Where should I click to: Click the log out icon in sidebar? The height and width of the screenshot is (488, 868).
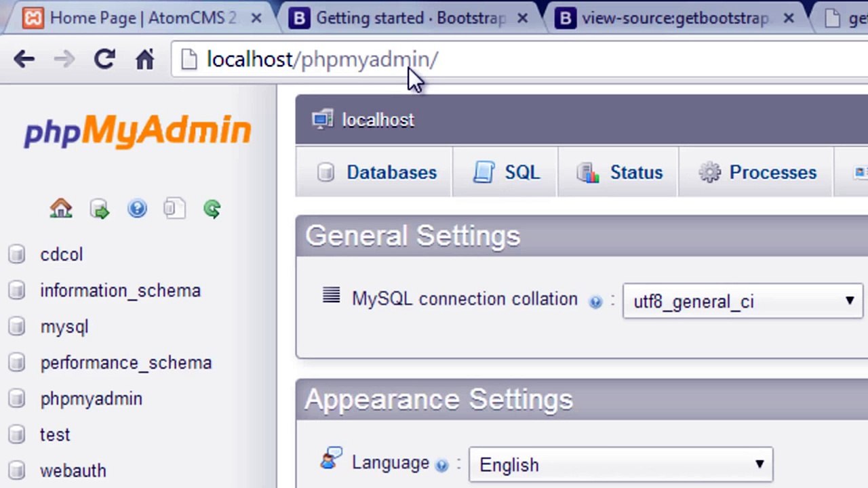pyautogui.click(x=100, y=209)
